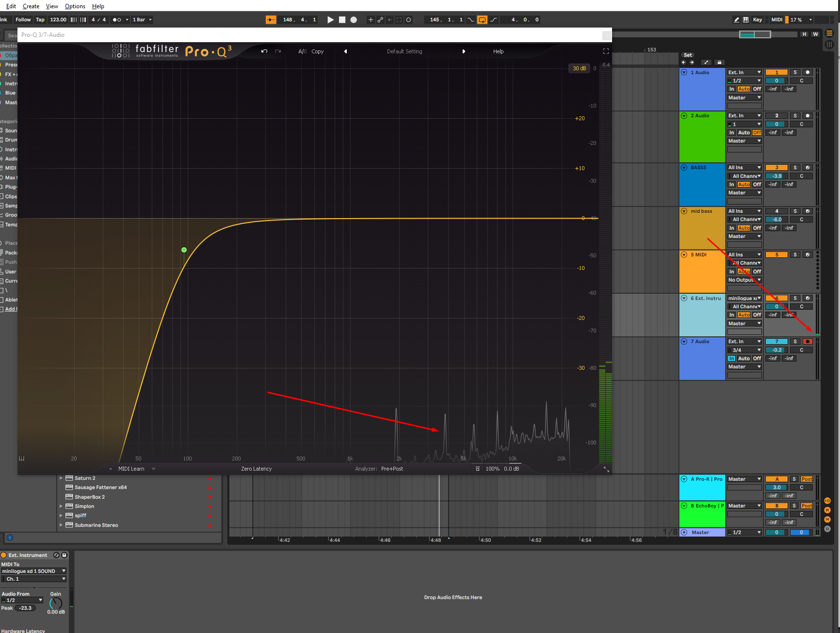Screen dimensions: 840x633
Task: Open the View menu
Action: [x=52, y=6]
